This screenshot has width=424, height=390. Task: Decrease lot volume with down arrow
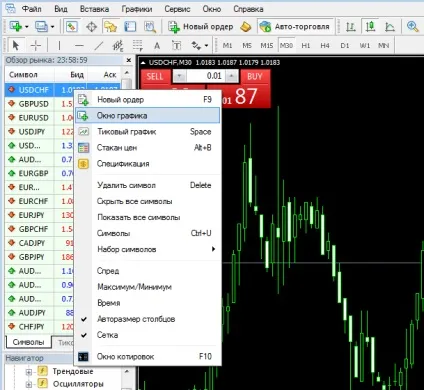pos(180,77)
